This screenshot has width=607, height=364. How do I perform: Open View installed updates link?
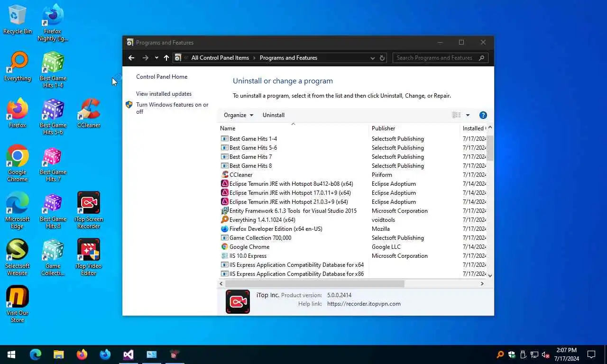164,94
